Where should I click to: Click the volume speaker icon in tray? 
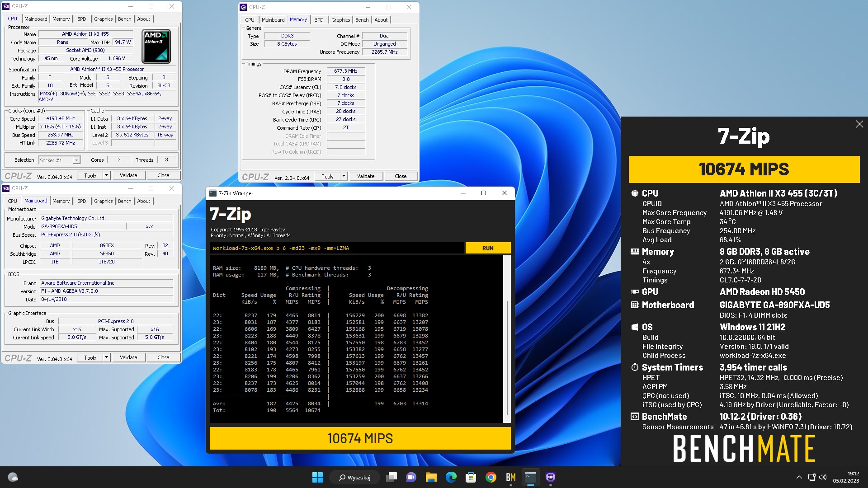(x=823, y=477)
